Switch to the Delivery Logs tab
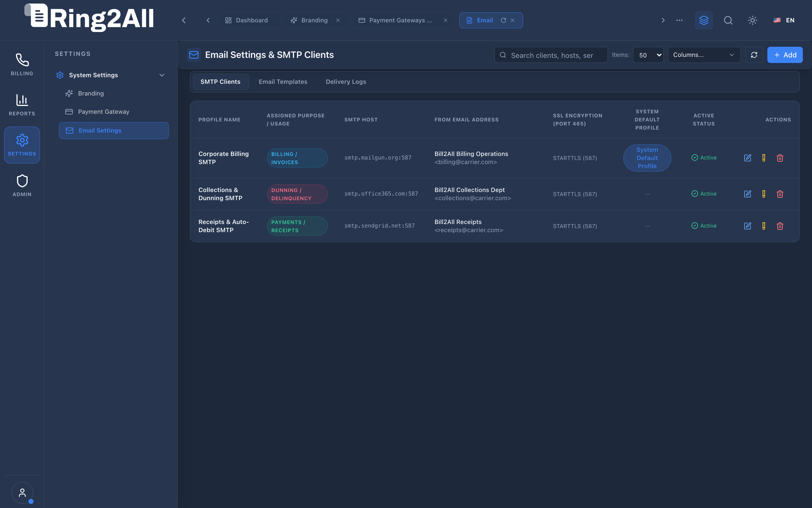This screenshot has width=812, height=508. coord(346,82)
